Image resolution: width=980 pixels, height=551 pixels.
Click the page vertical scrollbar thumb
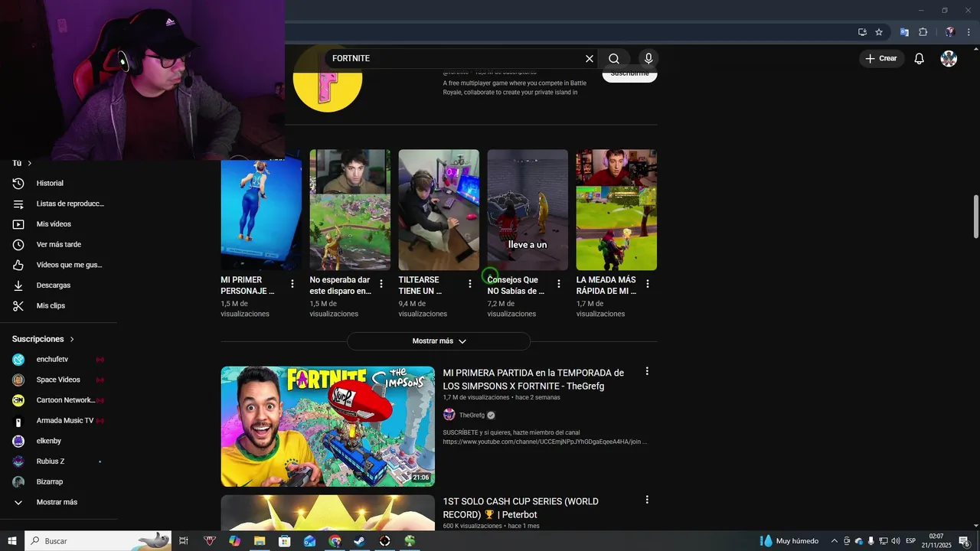tap(975, 217)
